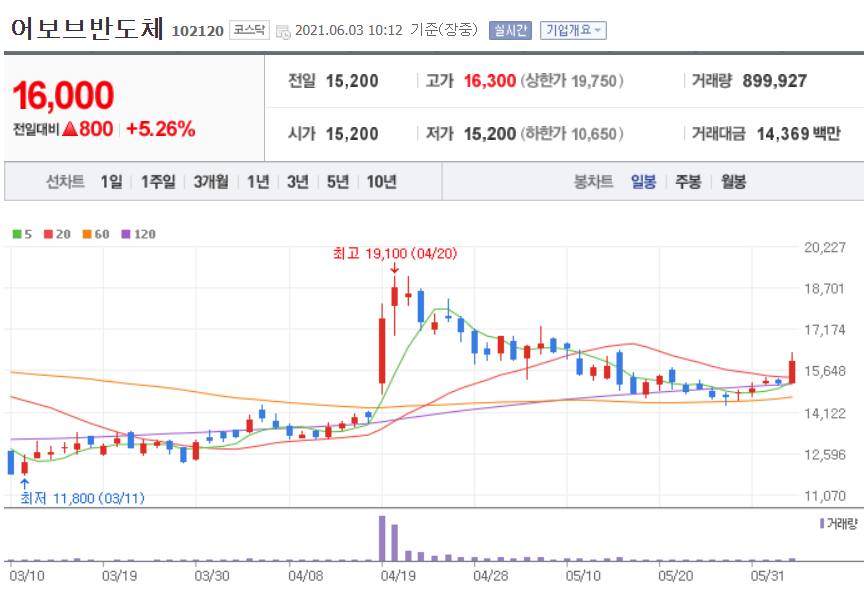The image size is (864, 595).
Task: Select the 1주일 line chart tab
Action: tap(158, 181)
